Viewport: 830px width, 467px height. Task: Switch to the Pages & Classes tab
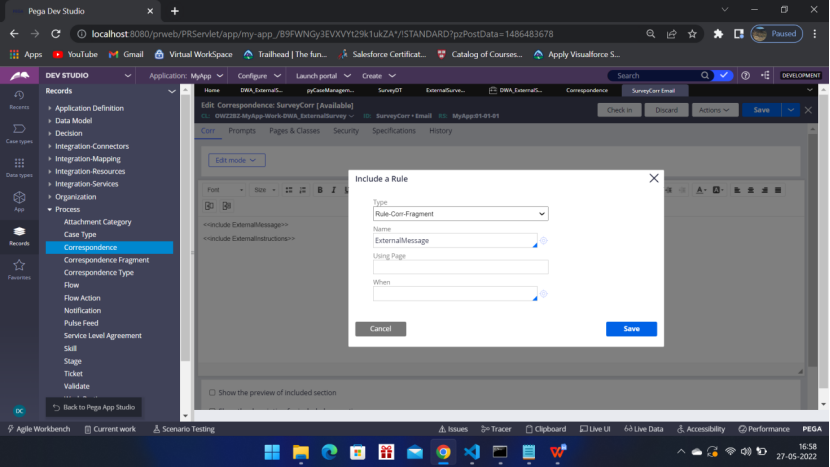(x=294, y=131)
